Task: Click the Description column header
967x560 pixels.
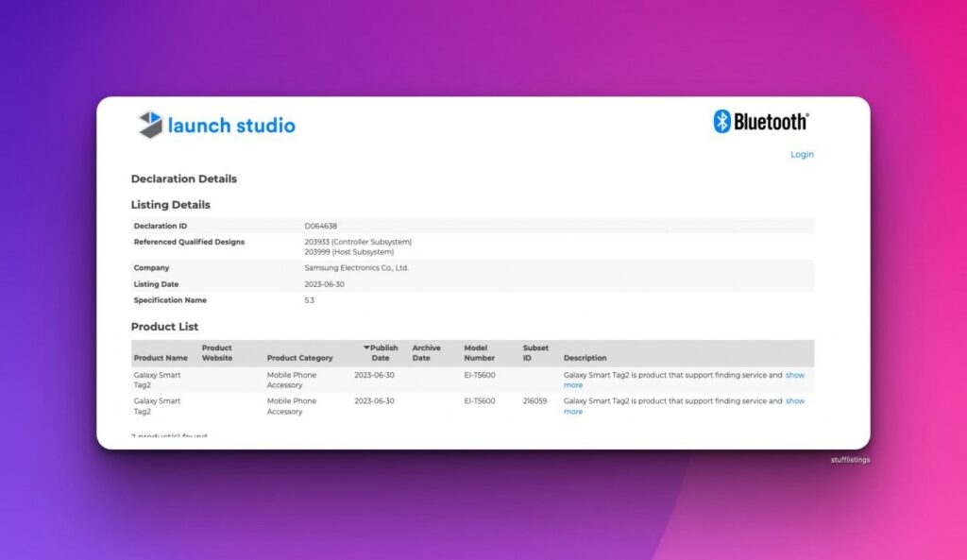Action: 585,358
